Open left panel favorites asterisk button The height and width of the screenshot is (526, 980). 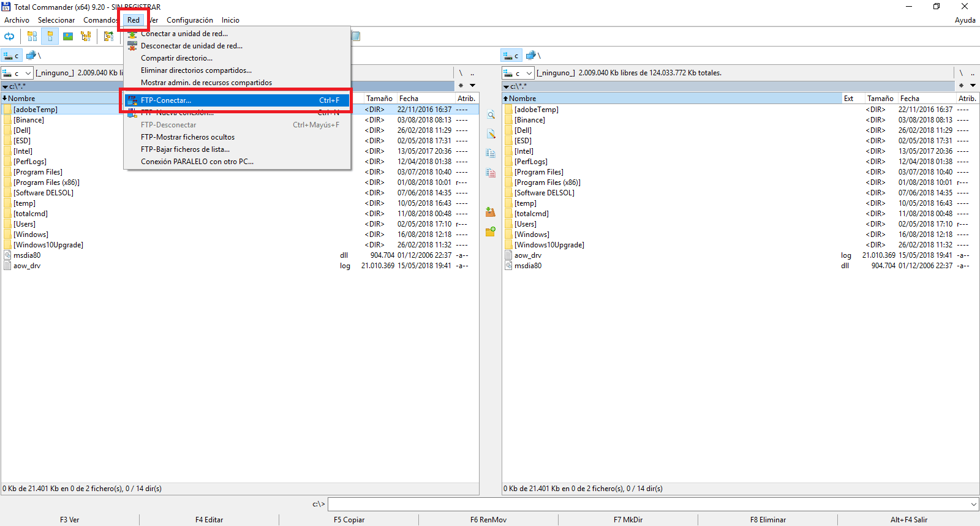click(461, 86)
